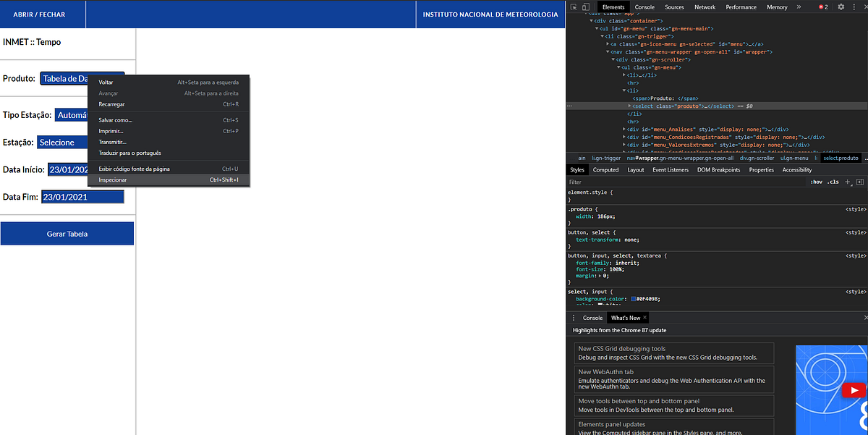Expand the menu_ValoresExtremos div node

tap(624, 145)
